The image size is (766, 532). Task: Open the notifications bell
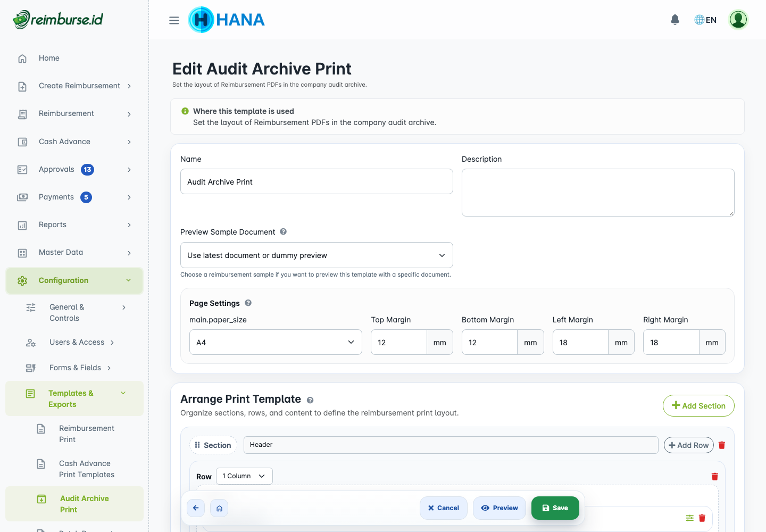click(x=675, y=20)
